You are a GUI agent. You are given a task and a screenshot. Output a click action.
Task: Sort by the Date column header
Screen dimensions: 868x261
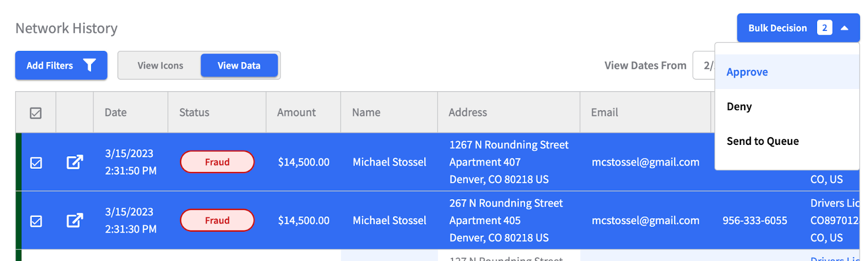coord(116,112)
